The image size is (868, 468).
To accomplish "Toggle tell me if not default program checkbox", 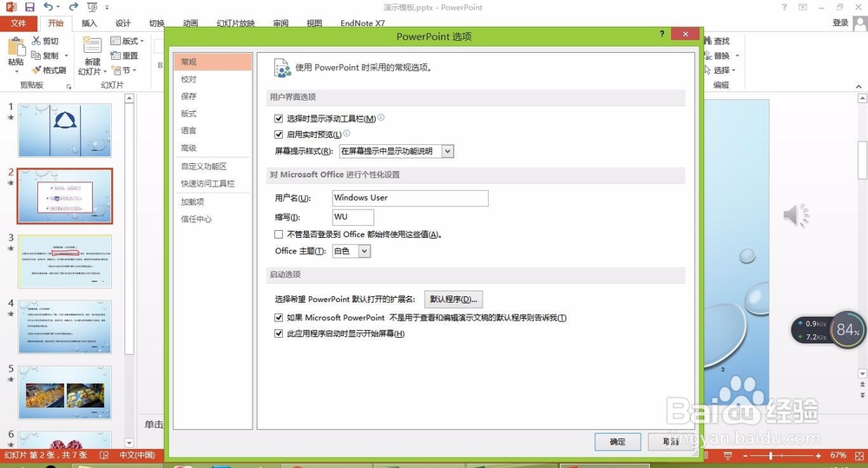I will tap(279, 317).
